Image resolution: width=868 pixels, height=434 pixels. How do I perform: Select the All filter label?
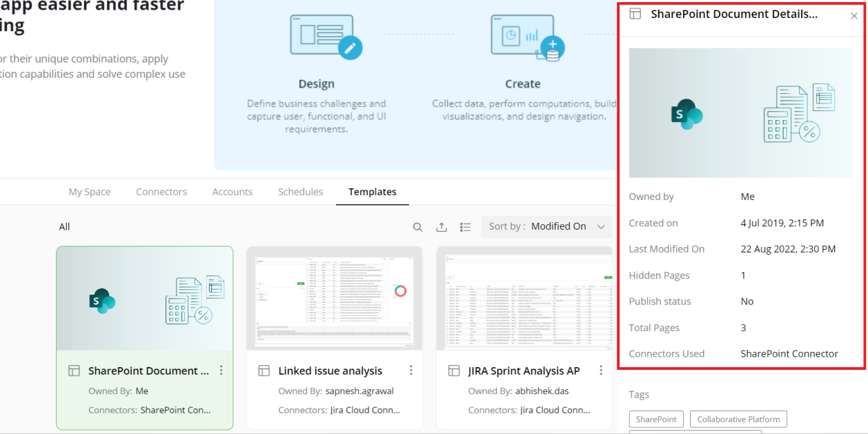pyautogui.click(x=65, y=226)
